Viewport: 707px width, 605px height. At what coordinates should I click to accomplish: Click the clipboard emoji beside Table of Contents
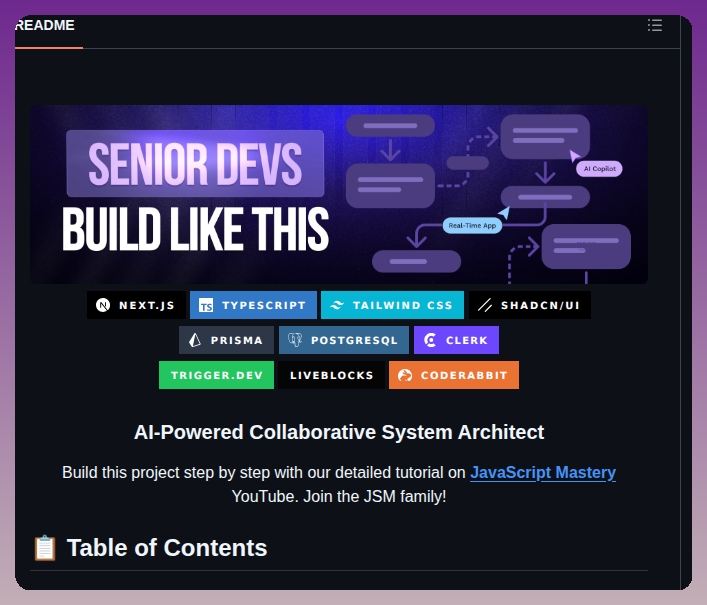(x=45, y=548)
